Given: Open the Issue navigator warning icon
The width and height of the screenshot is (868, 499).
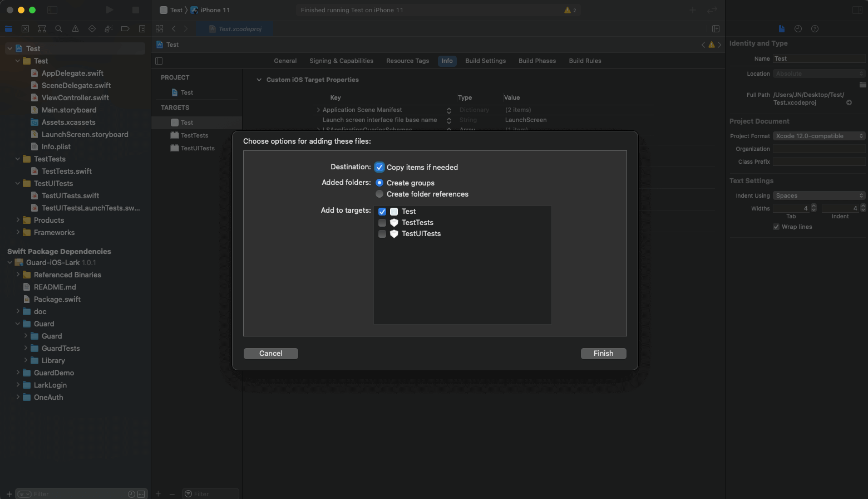Looking at the screenshot, I should pos(75,29).
